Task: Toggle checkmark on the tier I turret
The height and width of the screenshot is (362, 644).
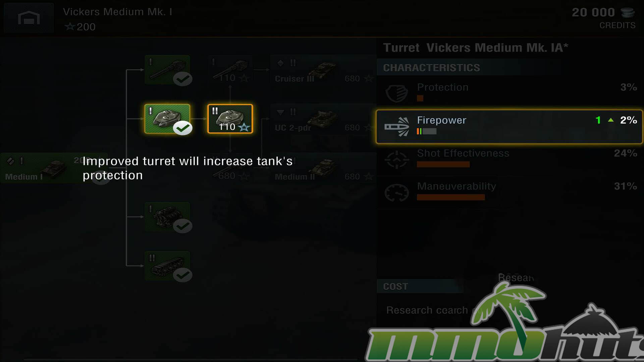Action: tap(182, 128)
